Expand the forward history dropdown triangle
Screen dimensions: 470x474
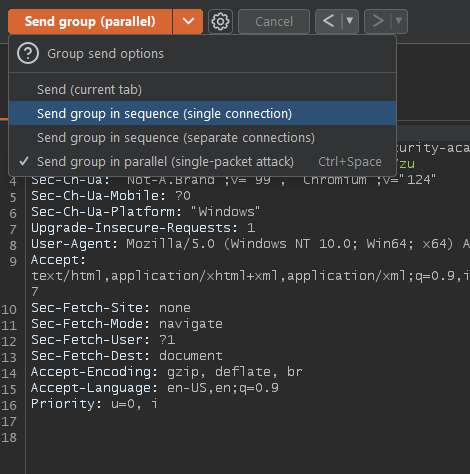[x=399, y=22]
